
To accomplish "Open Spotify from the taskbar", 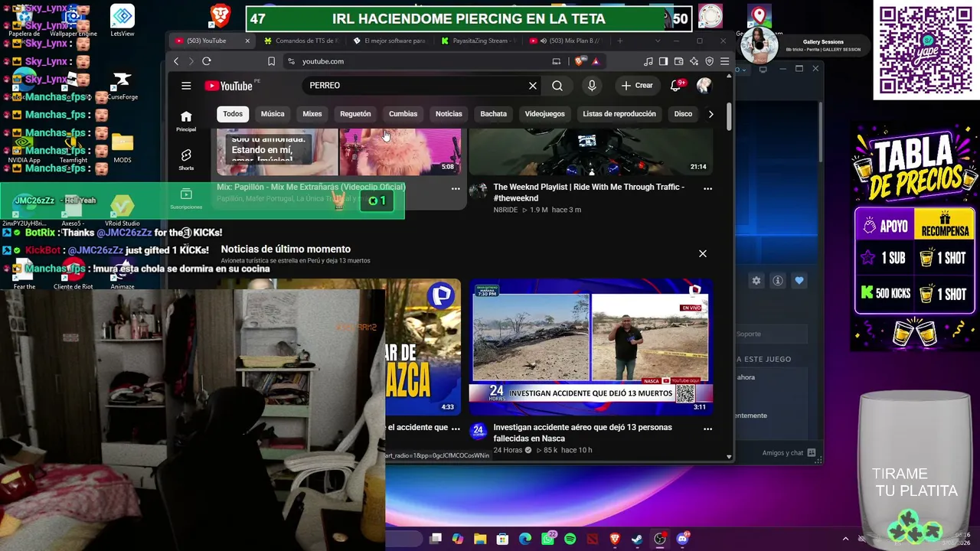I will pos(570,539).
